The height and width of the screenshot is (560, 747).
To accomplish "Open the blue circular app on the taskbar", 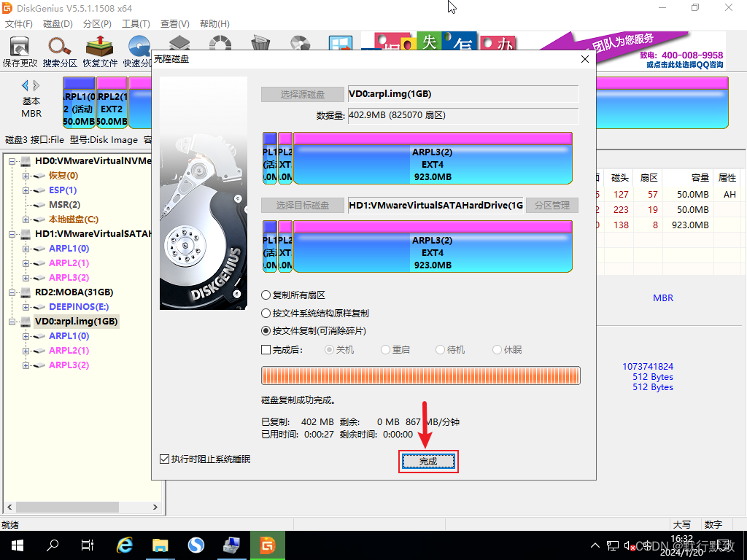I will [196, 545].
